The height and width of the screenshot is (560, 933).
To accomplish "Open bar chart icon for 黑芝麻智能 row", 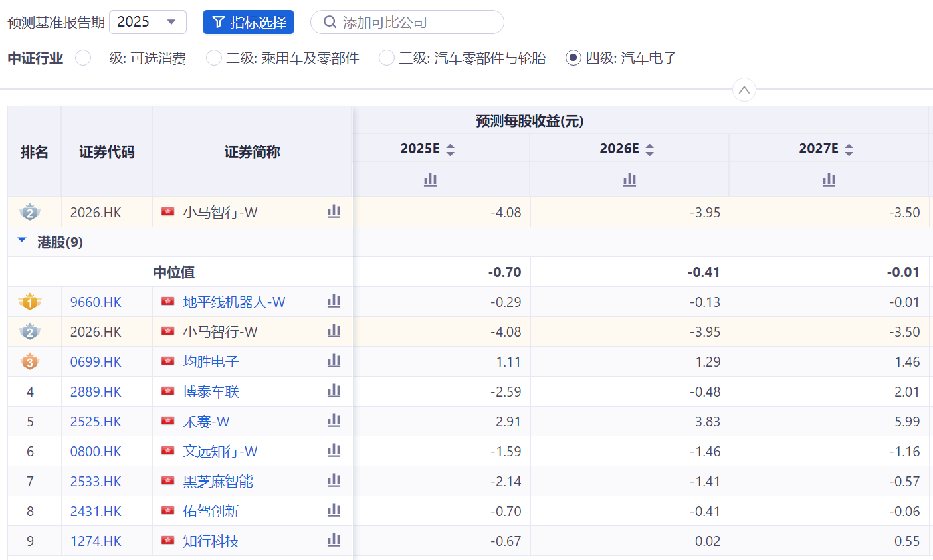I will pyautogui.click(x=334, y=481).
